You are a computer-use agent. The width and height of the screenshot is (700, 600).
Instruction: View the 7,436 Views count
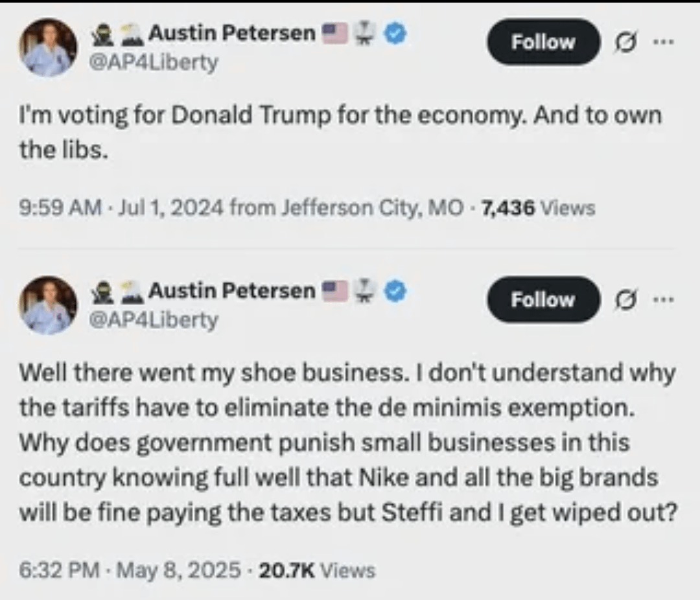click(539, 209)
